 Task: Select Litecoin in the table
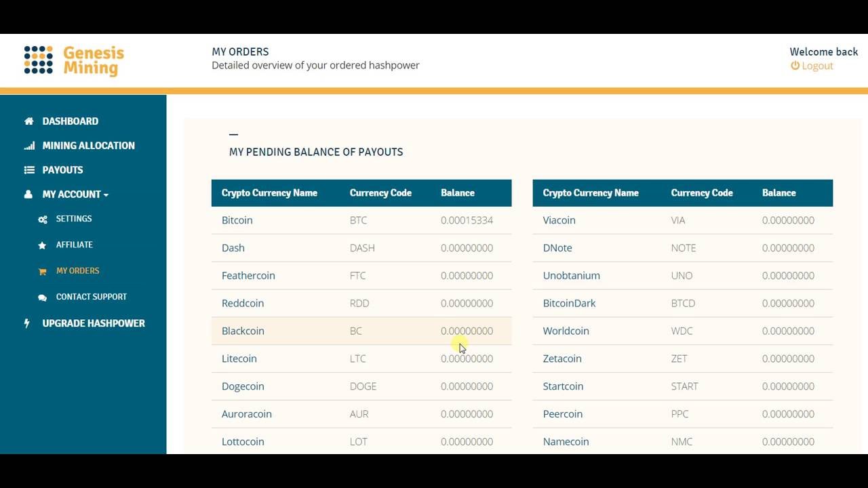tap(239, 359)
